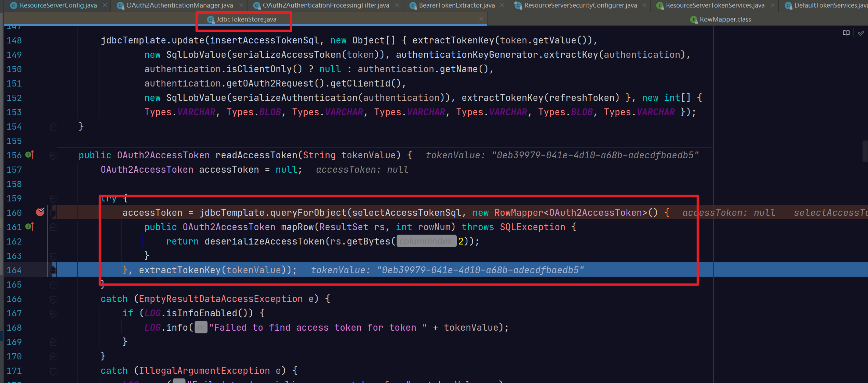Click class icon on DefaultTokenServices.java tab
The image size is (868, 383).
coord(788,5)
